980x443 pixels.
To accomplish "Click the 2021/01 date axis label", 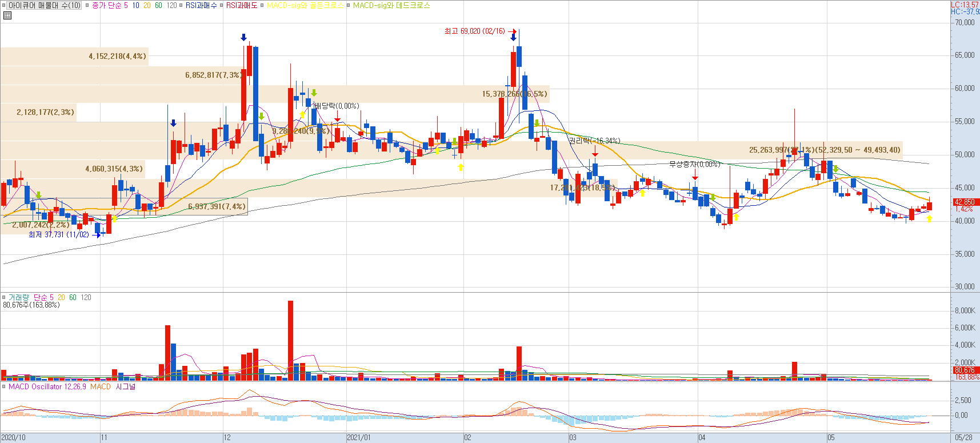I will tap(359, 438).
